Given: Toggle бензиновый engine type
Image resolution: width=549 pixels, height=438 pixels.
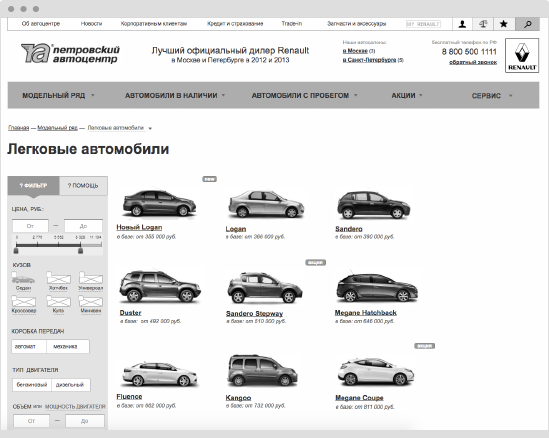Looking at the screenshot, I should [x=32, y=384].
